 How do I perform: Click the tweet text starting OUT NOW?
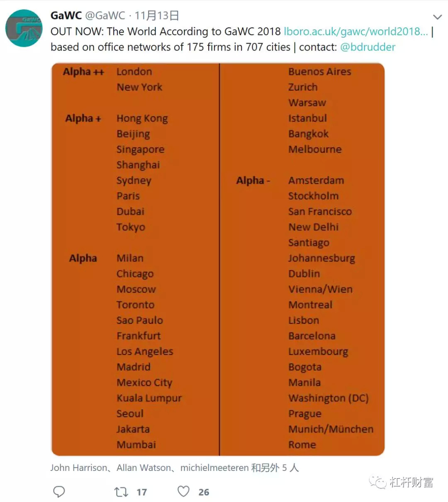[166, 32]
